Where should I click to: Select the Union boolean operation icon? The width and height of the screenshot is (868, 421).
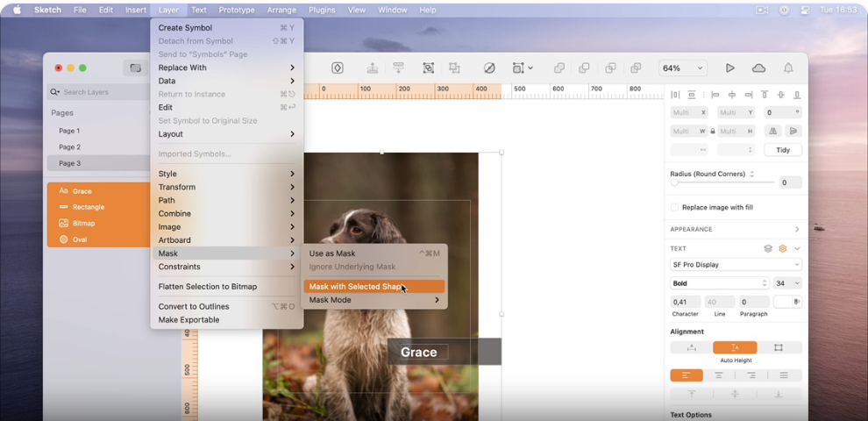(x=559, y=68)
